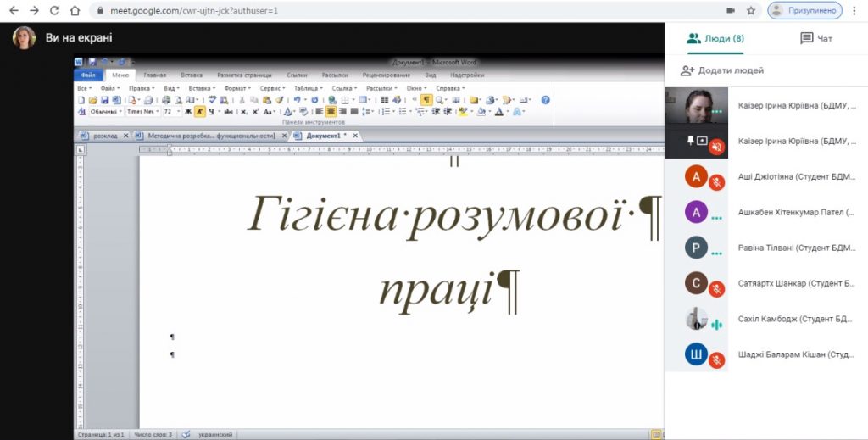Open the Обычный style dropdown

(x=120, y=111)
